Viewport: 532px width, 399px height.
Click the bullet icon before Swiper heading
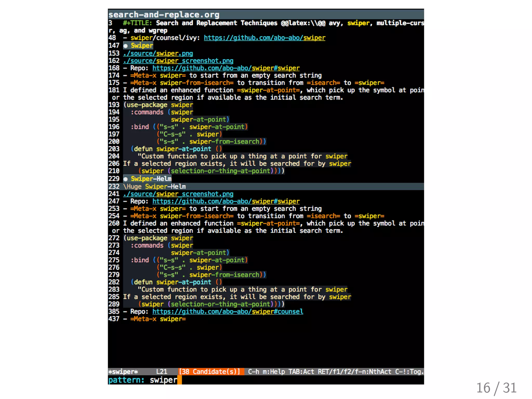coord(125,46)
